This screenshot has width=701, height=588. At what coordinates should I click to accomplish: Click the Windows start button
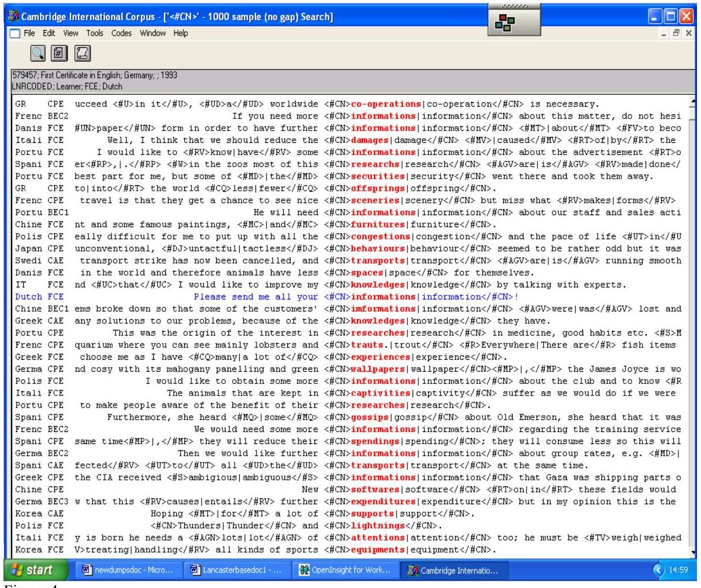click(33, 570)
